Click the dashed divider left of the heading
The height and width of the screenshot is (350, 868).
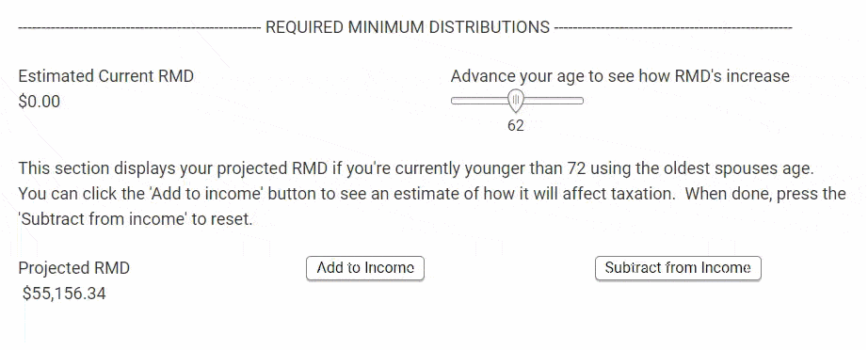point(139,27)
